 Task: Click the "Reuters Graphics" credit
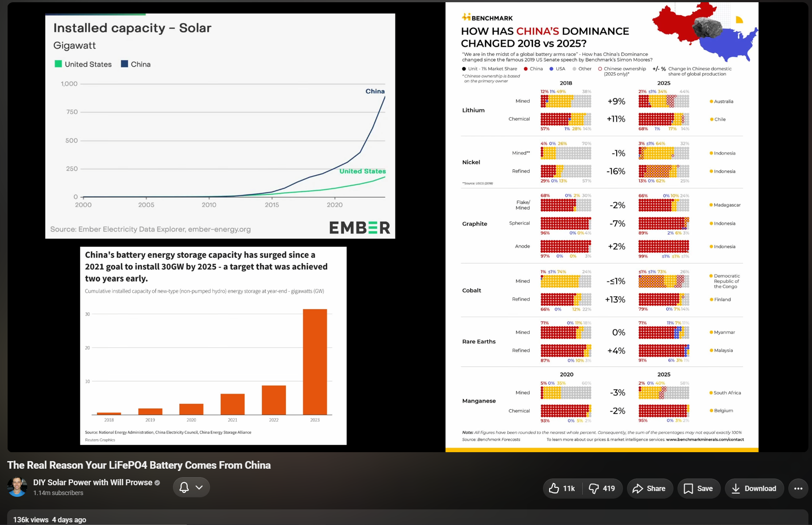[x=100, y=440]
